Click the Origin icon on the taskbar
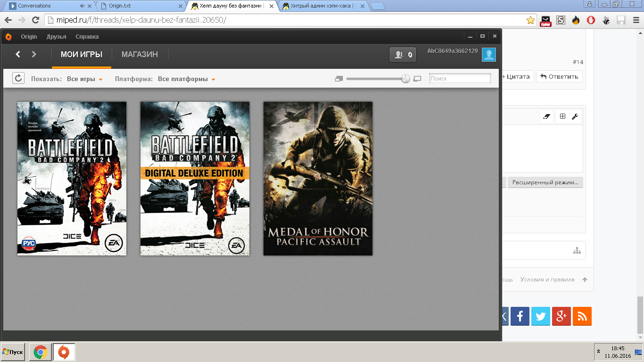The height and width of the screenshot is (362, 644). click(64, 352)
